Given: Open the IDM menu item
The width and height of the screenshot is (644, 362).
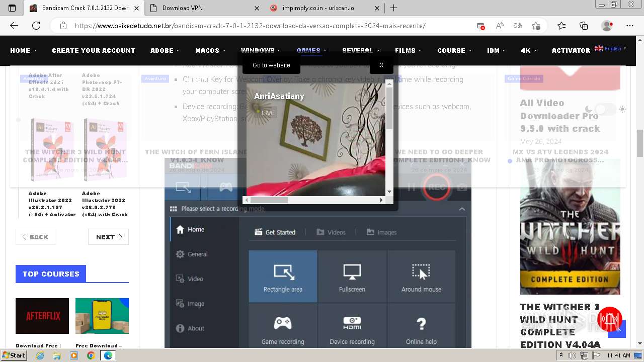Looking at the screenshot, I should 497,50.
